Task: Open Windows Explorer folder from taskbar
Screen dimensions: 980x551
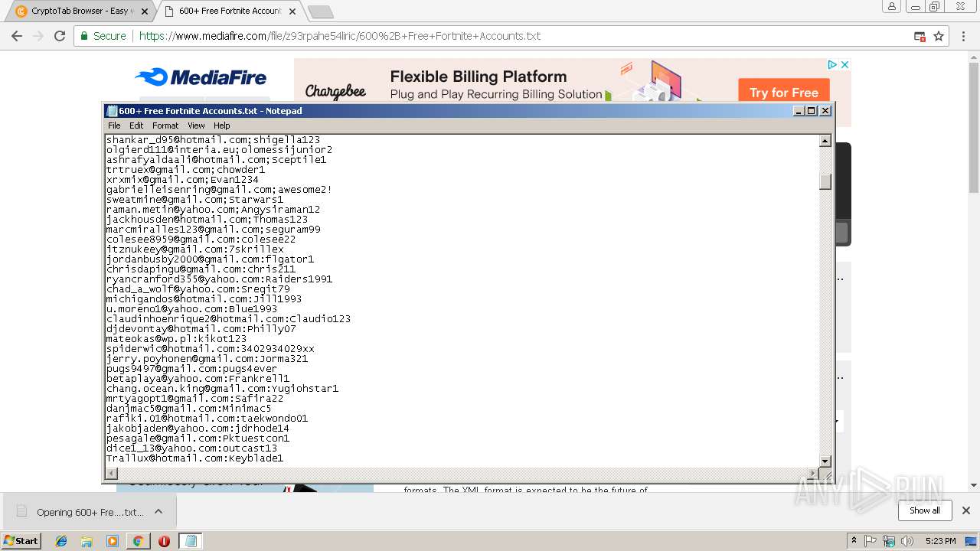Action: tap(87, 541)
